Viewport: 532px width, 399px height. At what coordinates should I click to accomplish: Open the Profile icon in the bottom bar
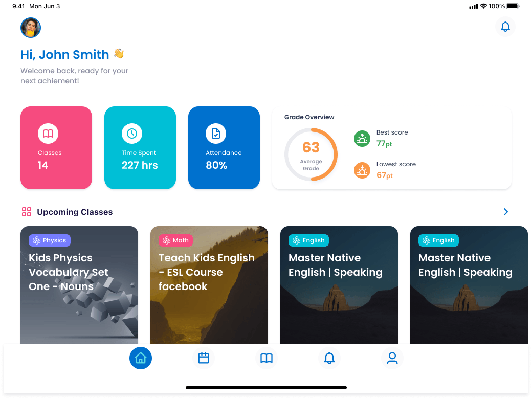click(x=392, y=358)
